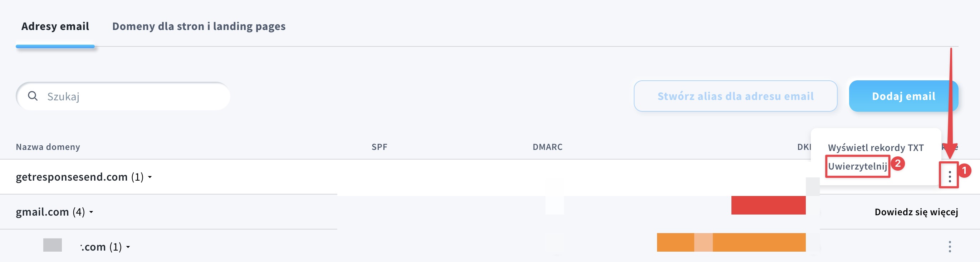The image size is (980, 262).
Task: Expand the getresponsesend.com (1) domain group
Action: (x=150, y=177)
